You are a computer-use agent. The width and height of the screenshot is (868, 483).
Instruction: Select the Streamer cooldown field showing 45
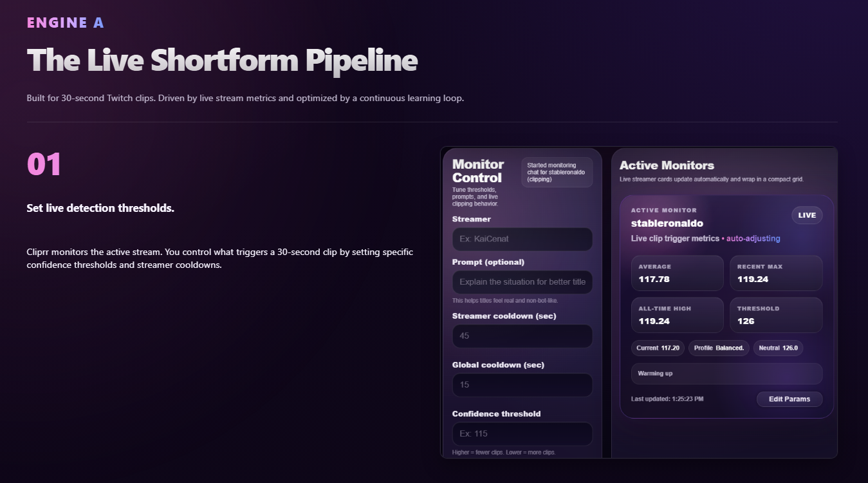pyautogui.click(x=522, y=336)
